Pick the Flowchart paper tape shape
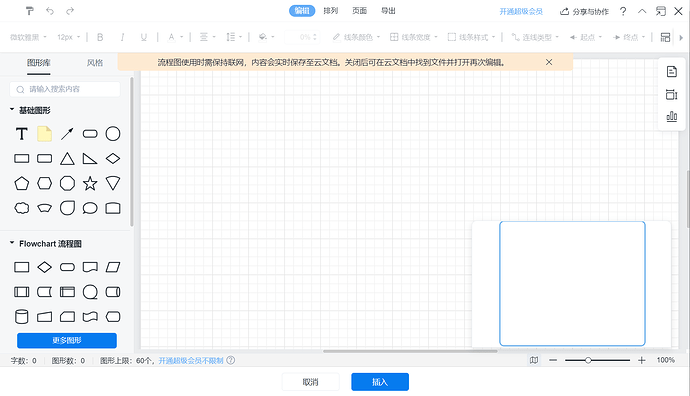The width and height of the screenshot is (690, 396). point(90,316)
